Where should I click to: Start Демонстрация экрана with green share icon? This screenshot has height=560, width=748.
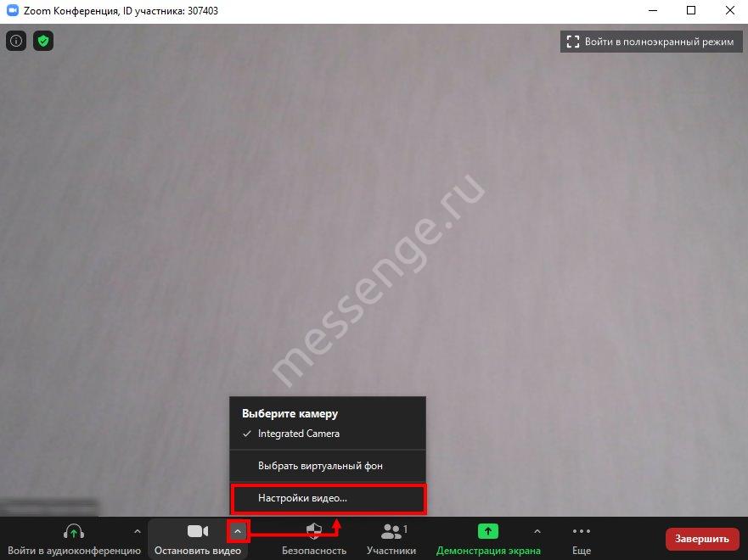488,532
